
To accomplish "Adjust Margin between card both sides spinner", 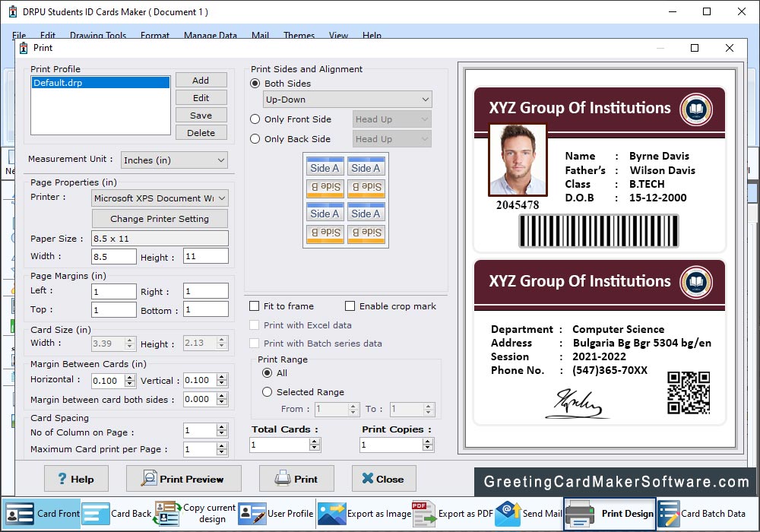I will (x=222, y=399).
